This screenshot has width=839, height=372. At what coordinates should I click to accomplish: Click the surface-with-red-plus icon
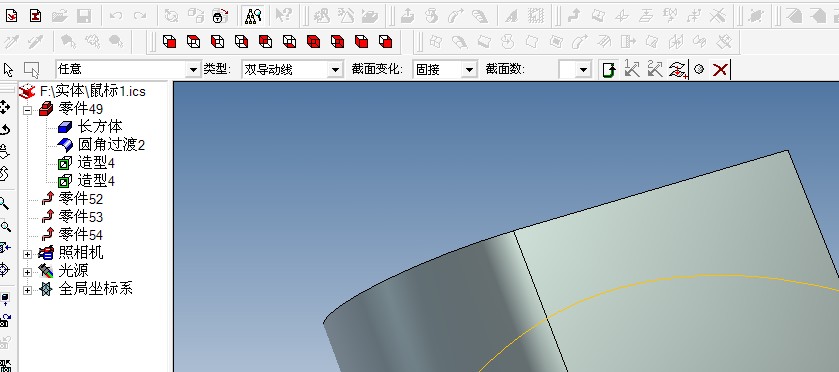click(678, 70)
